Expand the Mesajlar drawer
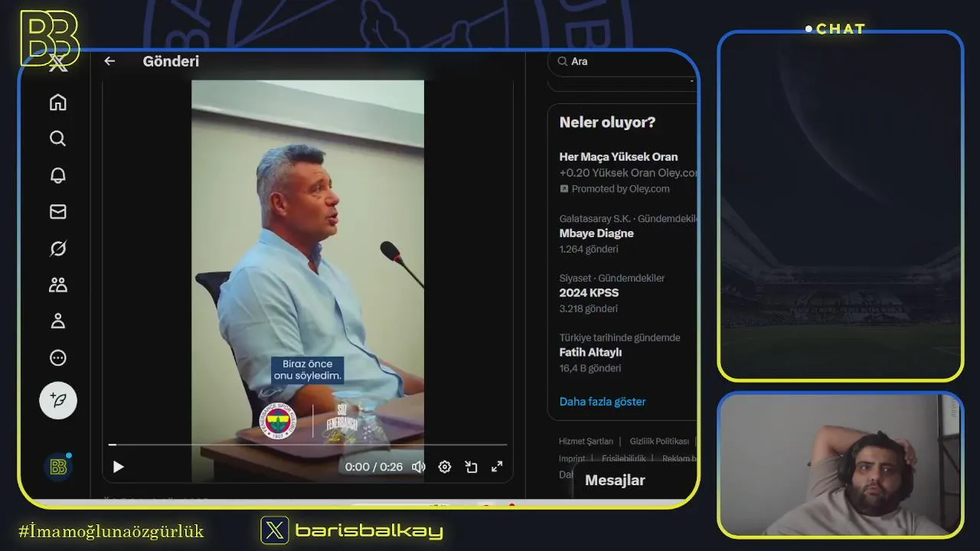The image size is (980, 551). (x=635, y=481)
